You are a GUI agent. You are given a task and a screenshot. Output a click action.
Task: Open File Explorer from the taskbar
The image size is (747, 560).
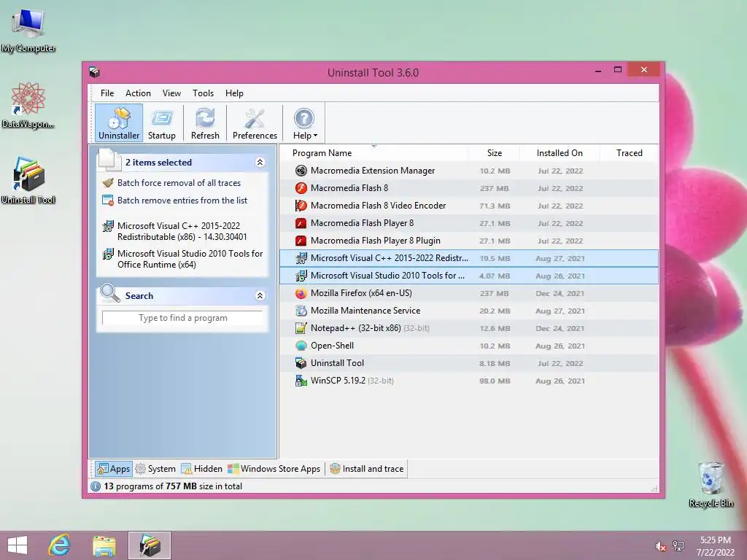[104, 545]
